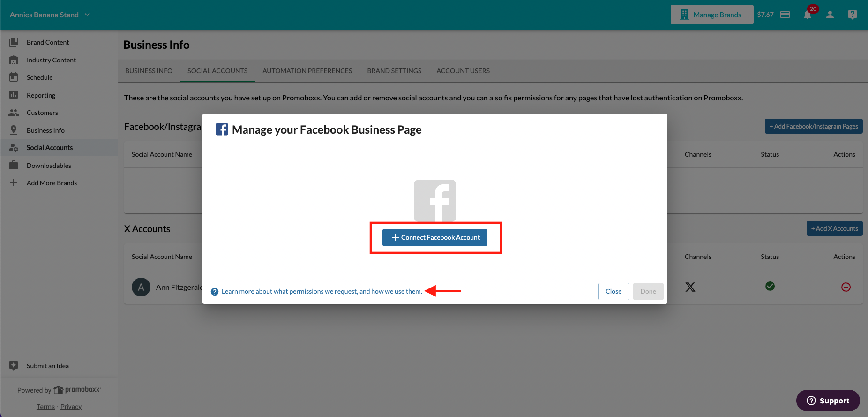Viewport: 868px width, 417px height.
Task: Click Add Facebook/Instagram Pages button
Action: 814,126
